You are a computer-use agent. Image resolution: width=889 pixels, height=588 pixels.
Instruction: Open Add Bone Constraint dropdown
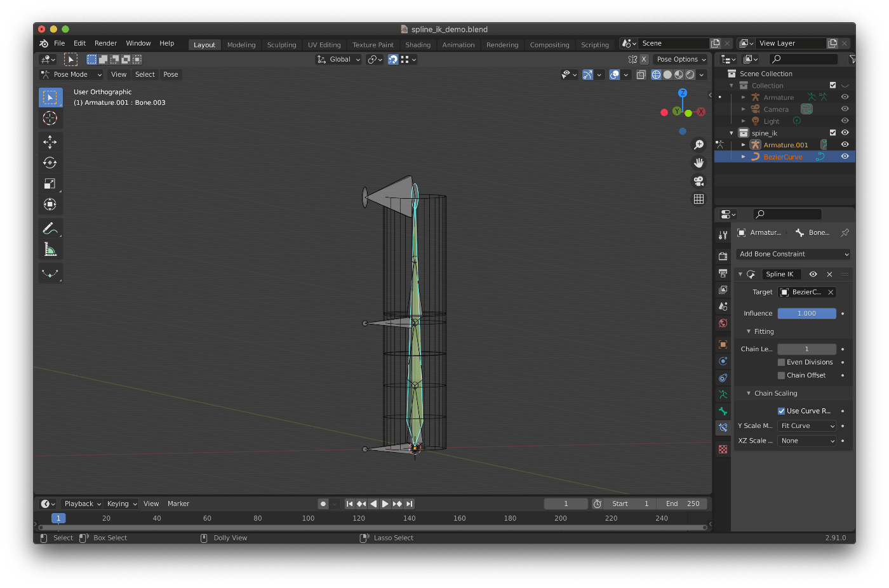[x=793, y=254]
